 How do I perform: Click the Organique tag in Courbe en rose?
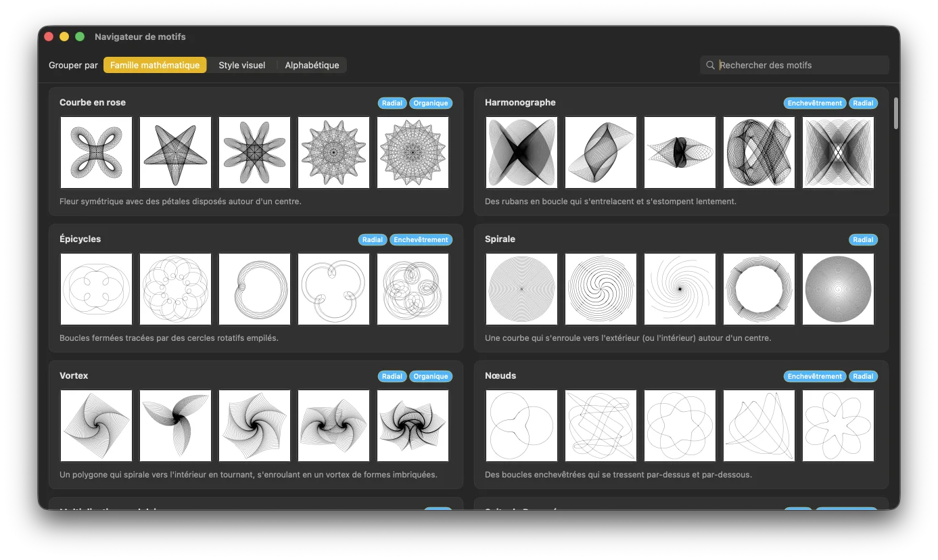(431, 103)
